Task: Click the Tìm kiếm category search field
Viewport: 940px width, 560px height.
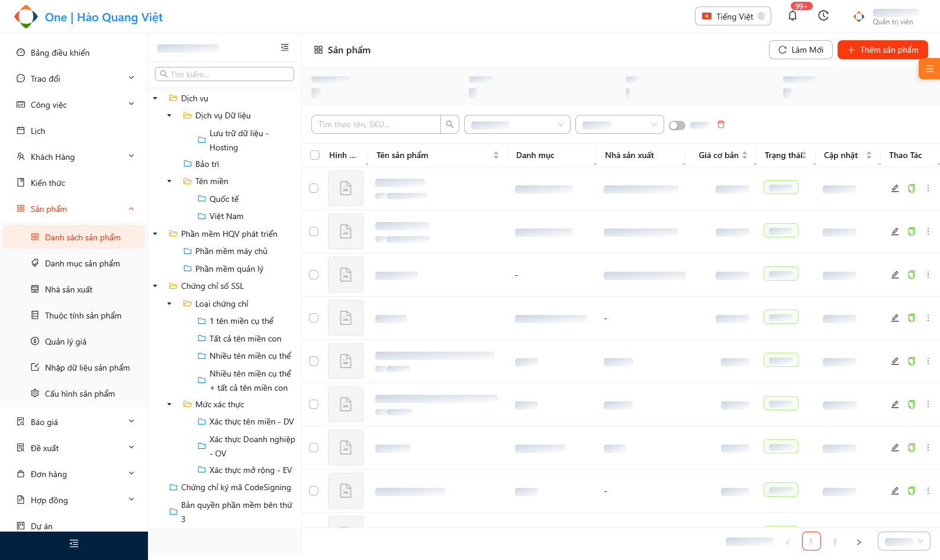Action: pos(225,74)
